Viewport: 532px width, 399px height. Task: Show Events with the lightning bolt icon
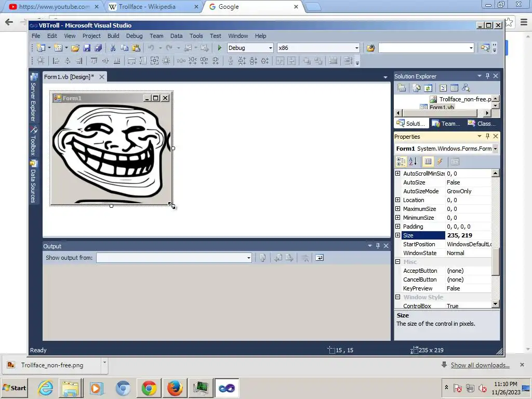(440, 162)
